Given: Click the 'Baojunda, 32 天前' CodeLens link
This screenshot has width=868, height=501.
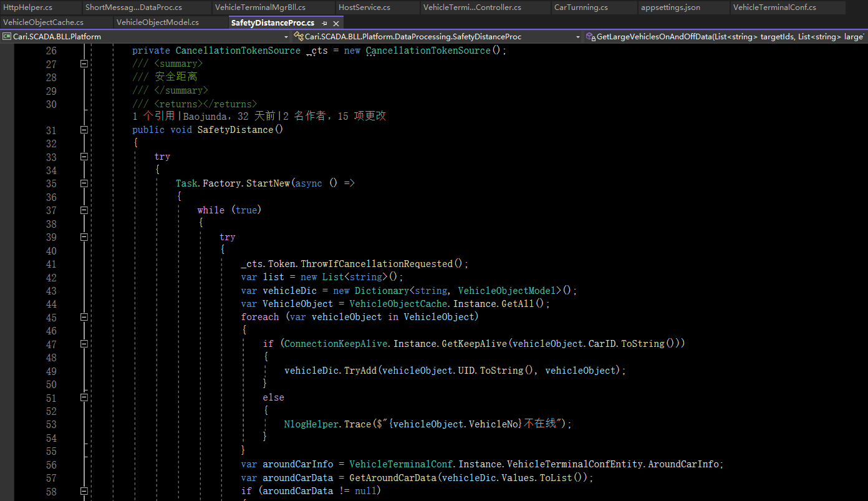Looking at the screenshot, I should point(229,116).
